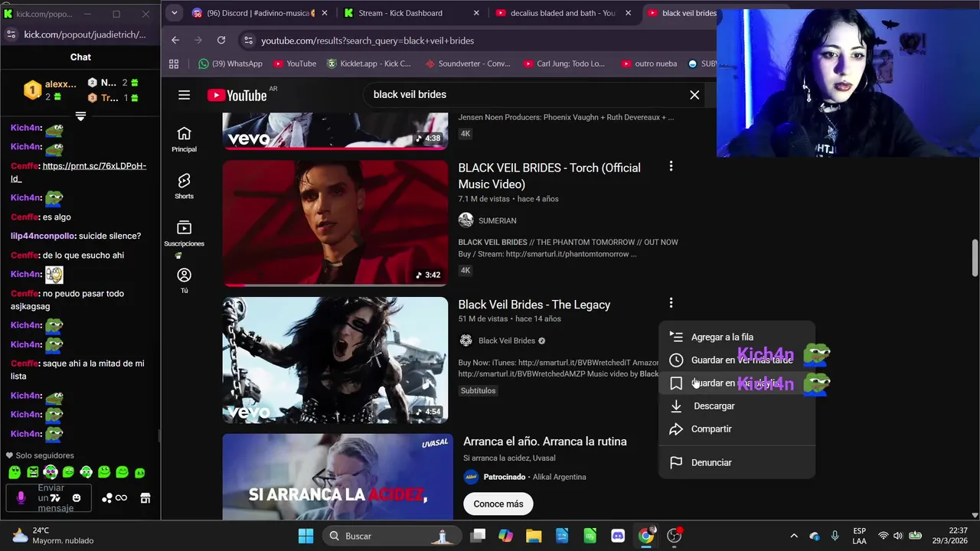980x551 pixels.
Task: Open OBS Studio from the taskbar
Action: 674,536
